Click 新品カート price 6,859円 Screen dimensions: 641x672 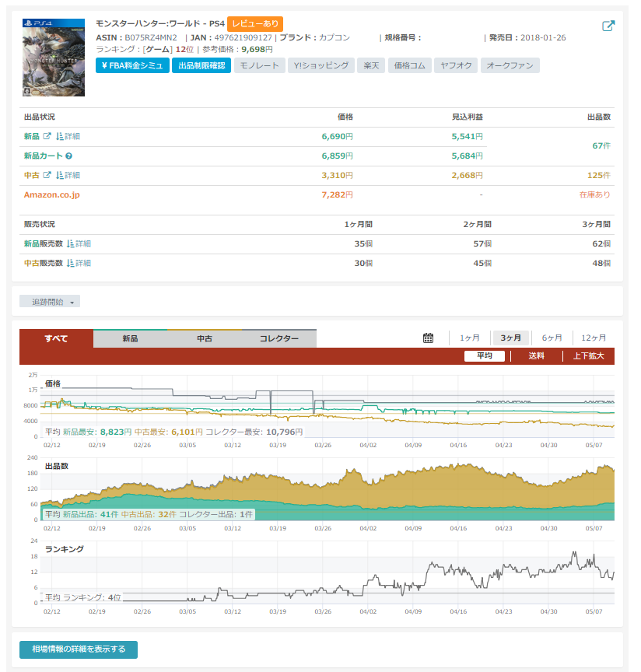[338, 156]
